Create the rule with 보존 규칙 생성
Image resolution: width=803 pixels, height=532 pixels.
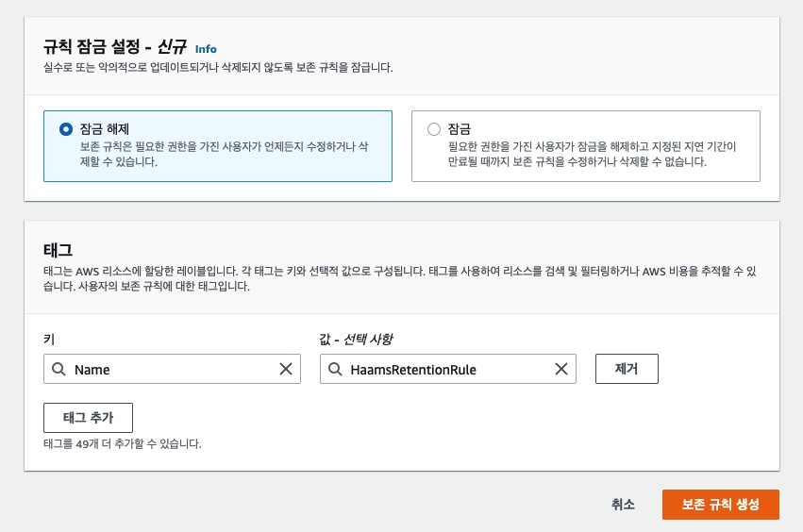721,505
